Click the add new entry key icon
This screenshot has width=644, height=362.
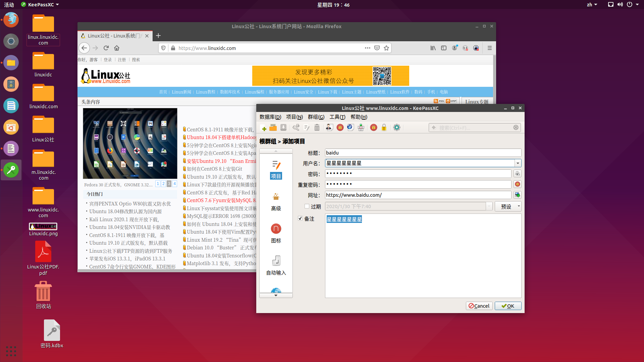[296, 128]
